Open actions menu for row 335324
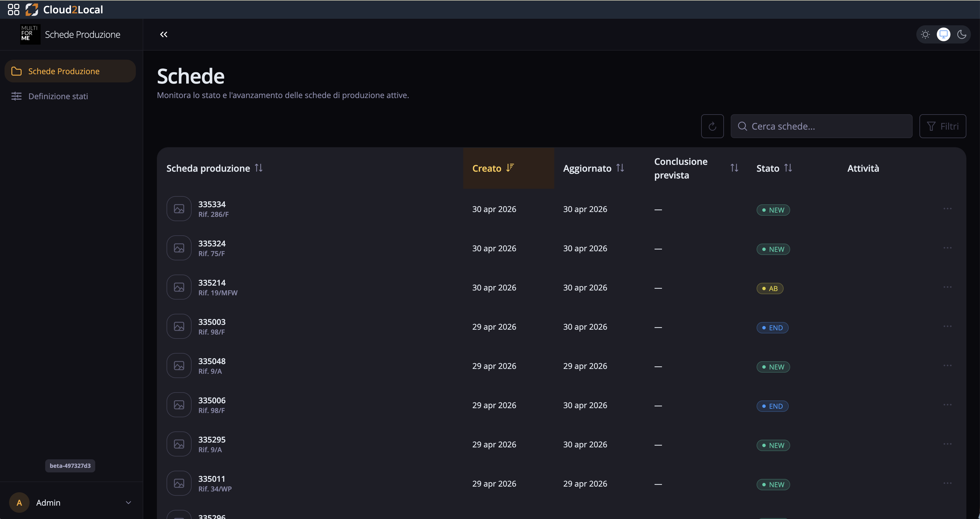This screenshot has width=980, height=519. click(x=947, y=248)
